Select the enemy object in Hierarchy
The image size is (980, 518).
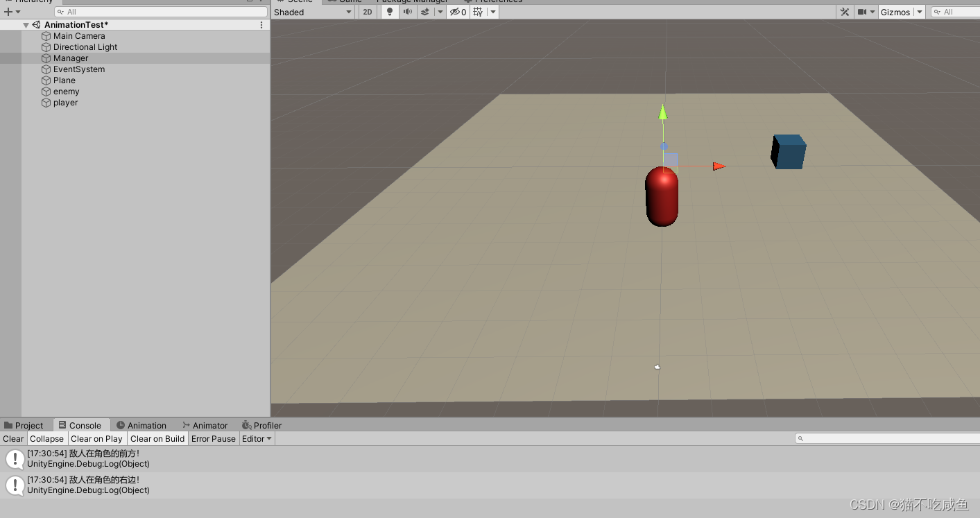pyautogui.click(x=135, y=92)
